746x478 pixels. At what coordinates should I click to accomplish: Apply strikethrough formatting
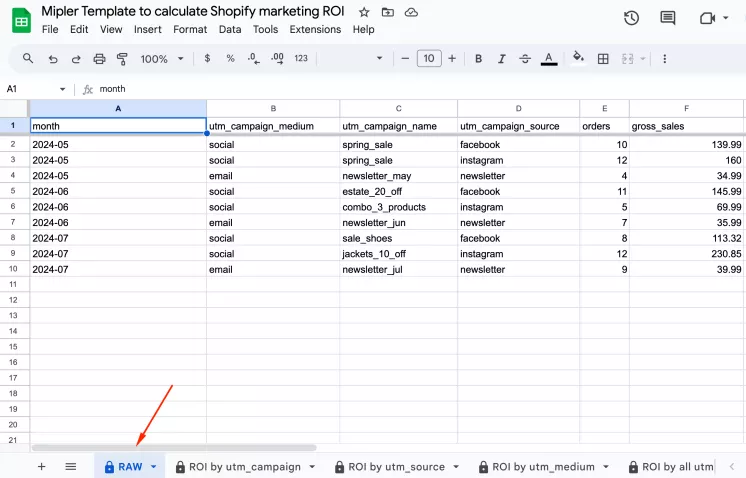525,59
